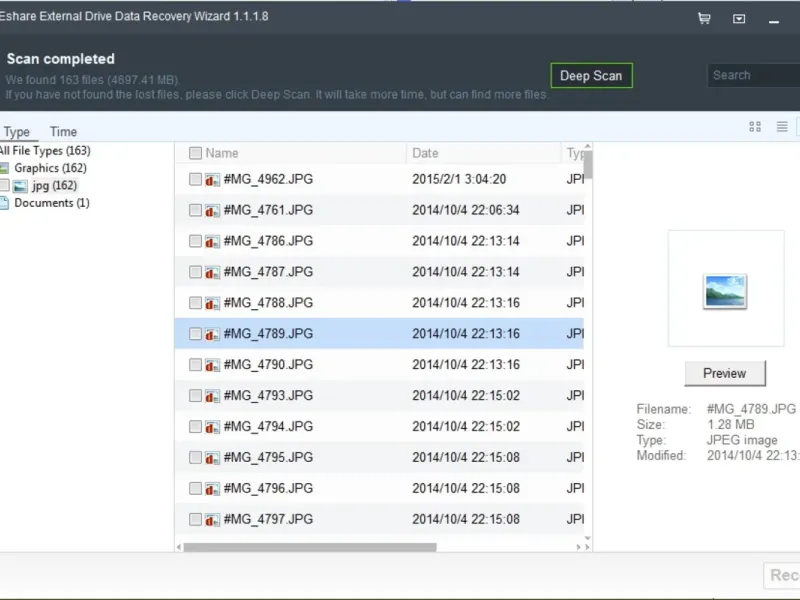
Task: Switch to the Type tab
Action: pyautogui.click(x=17, y=132)
